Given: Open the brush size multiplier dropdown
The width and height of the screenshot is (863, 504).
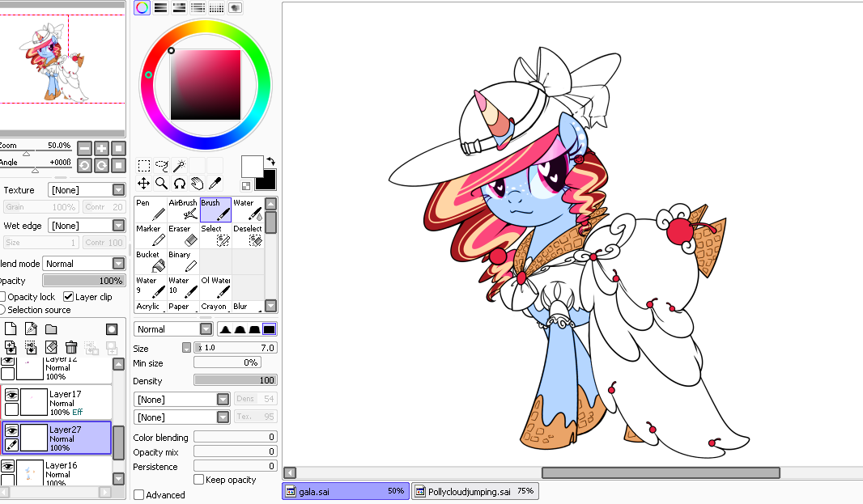Looking at the screenshot, I should 186,348.
